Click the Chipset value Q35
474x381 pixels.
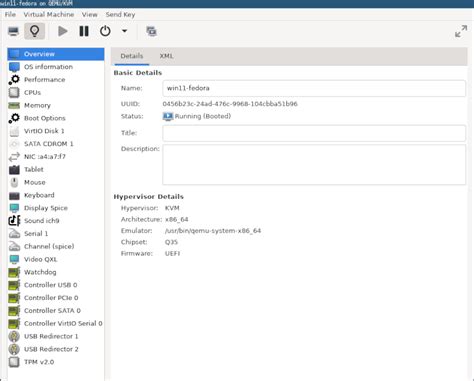pyautogui.click(x=171, y=242)
